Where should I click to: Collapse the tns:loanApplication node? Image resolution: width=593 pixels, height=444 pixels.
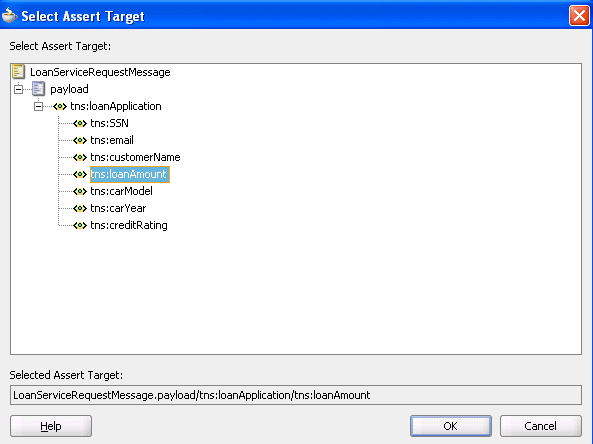pyautogui.click(x=38, y=106)
